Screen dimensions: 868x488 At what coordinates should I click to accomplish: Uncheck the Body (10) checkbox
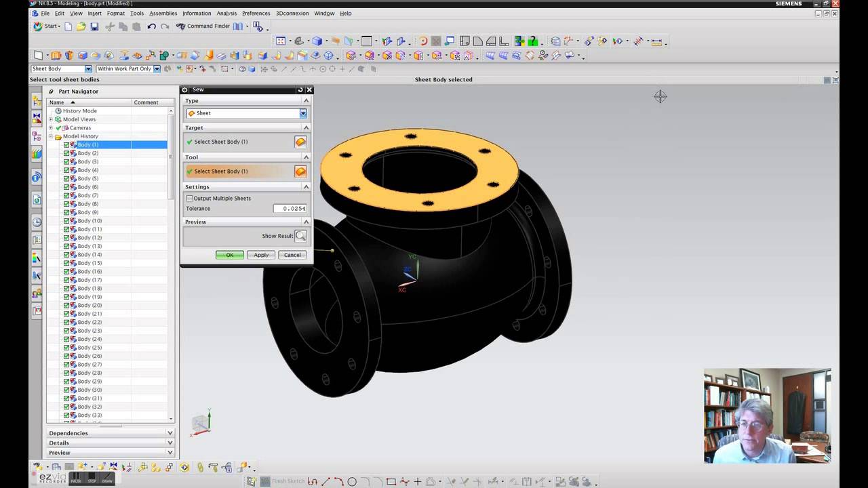click(66, 221)
